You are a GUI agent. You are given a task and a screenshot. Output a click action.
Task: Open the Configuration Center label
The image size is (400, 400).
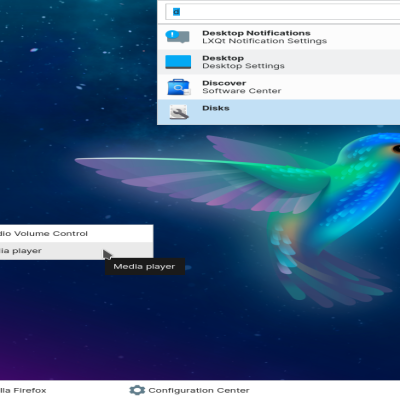click(x=199, y=390)
